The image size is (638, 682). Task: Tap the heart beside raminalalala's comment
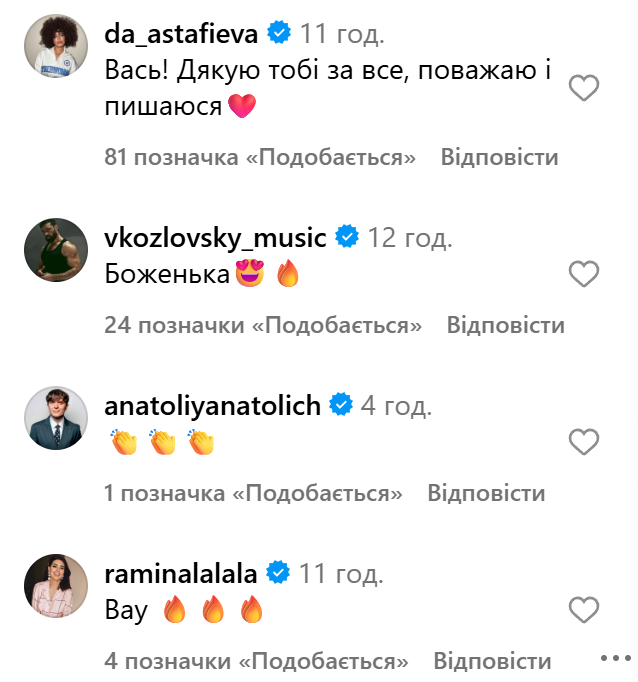click(583, 609)
